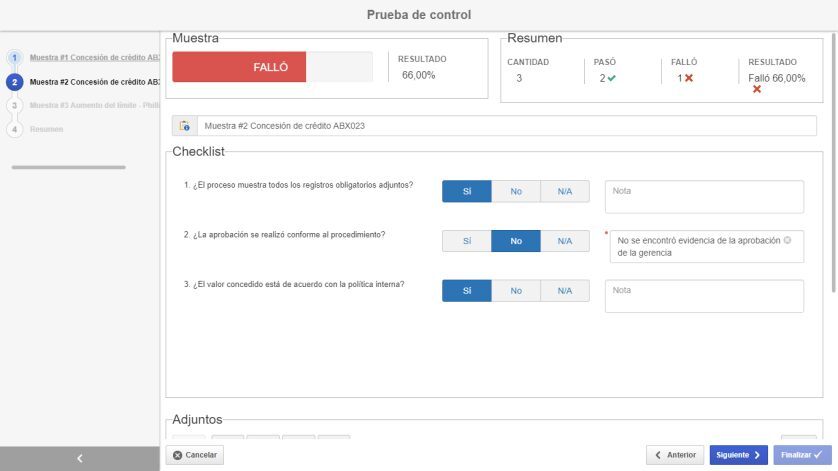Click the red X under Resultado summary
Screen dimensions: 838x471
757,90
